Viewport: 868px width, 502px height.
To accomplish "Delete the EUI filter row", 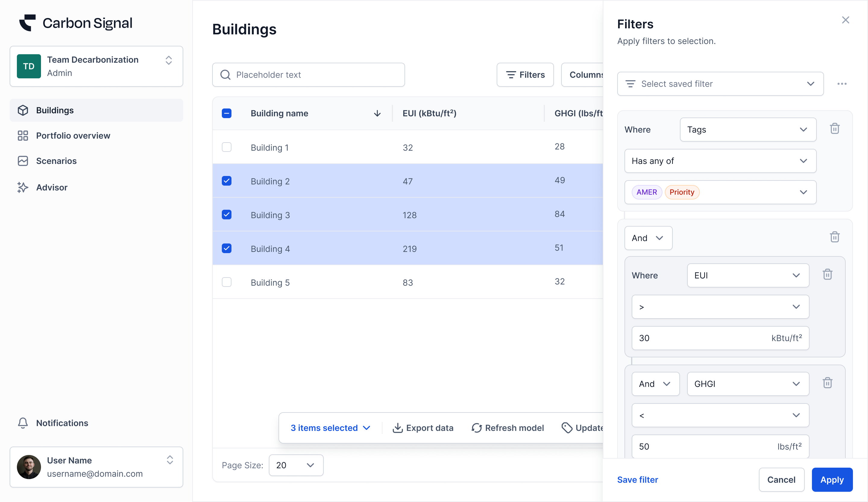I will click(x=827, y=275).
